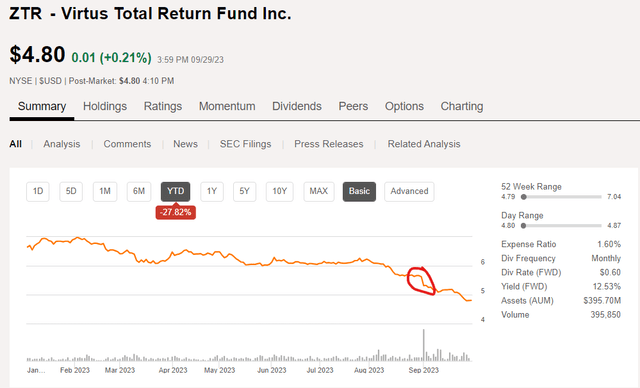Show the 1Y price chart
Viewport: 640px width, 388px height.
tap(212, 191)
